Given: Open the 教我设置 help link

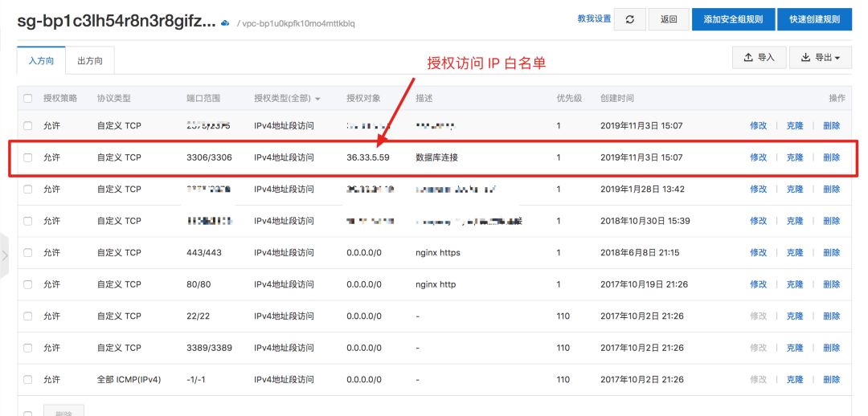Looking at the screenshot, I should (594, 19).
